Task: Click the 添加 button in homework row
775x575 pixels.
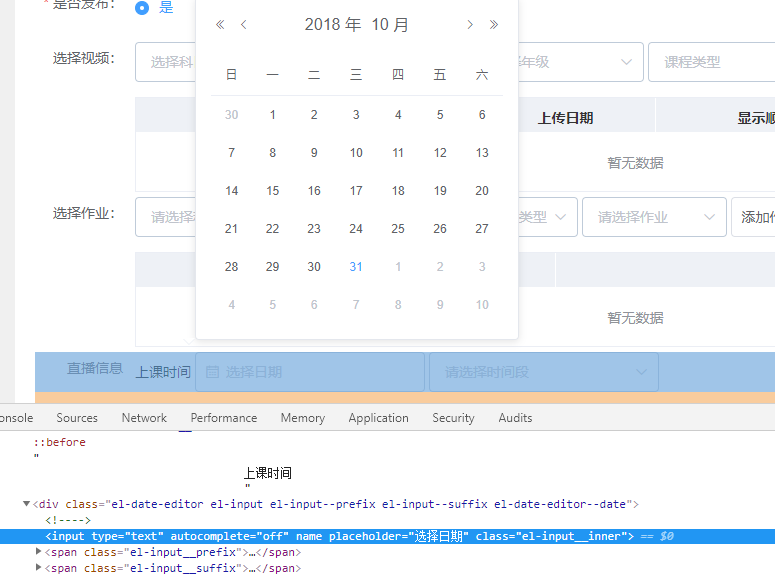Action: [x=753, y=217]
